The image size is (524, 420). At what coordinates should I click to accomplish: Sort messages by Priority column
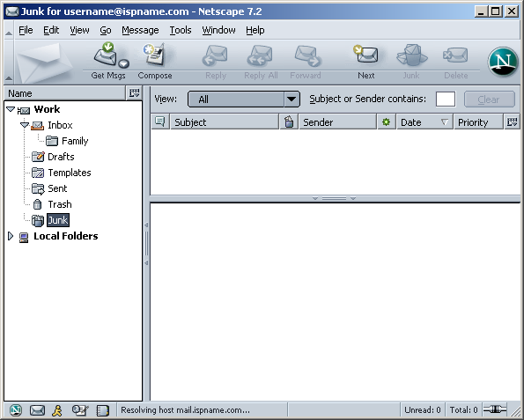tap(478, 122)
